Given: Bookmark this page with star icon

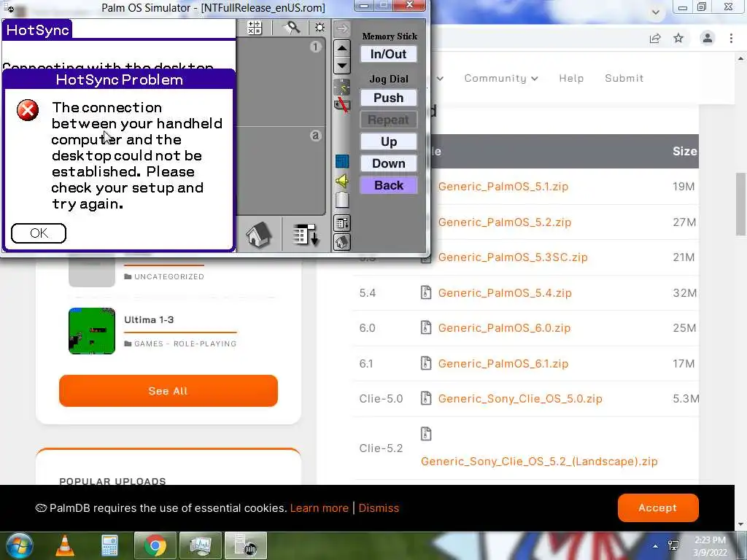Looking at the screenshot, I should click(678, 38).
